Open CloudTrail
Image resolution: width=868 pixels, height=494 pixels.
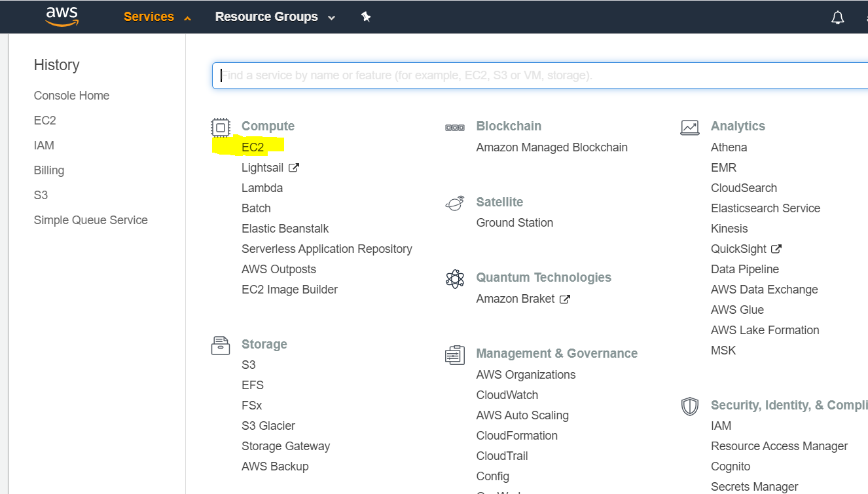pos(502,456)
